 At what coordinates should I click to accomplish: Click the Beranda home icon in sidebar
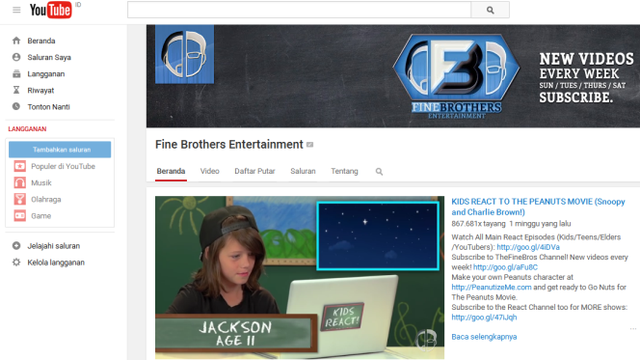[x=16, y=40]
